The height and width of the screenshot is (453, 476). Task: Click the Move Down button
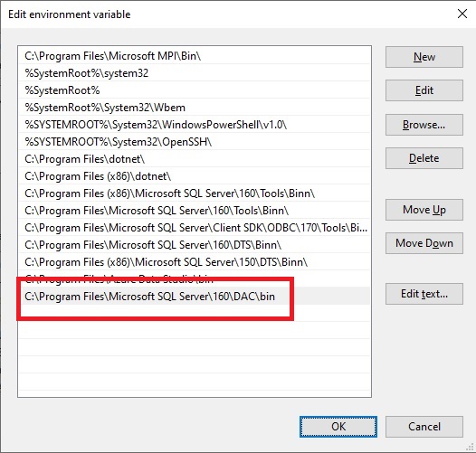[424, 243]
